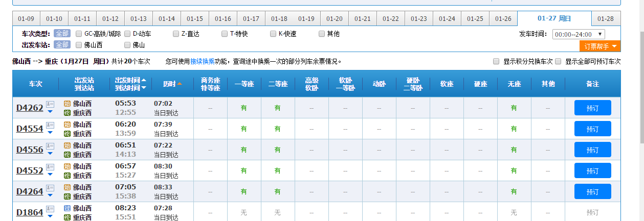Open the 接续换乘 transfer link
Image resolution: width=644 pixels, height=221 pixels.
click(204, 61)
